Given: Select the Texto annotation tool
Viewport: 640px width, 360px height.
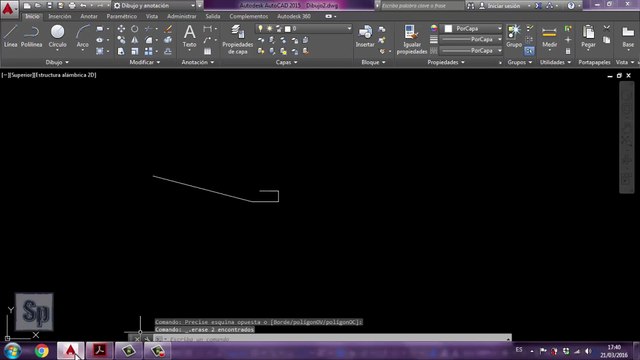Looking at the screenshot, I should click(189, 36).
